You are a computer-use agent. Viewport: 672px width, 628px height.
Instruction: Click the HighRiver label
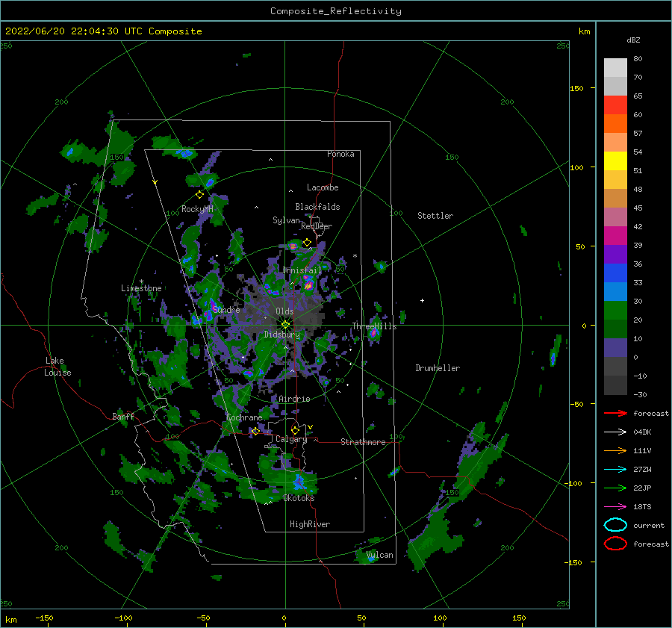[310, 524]
